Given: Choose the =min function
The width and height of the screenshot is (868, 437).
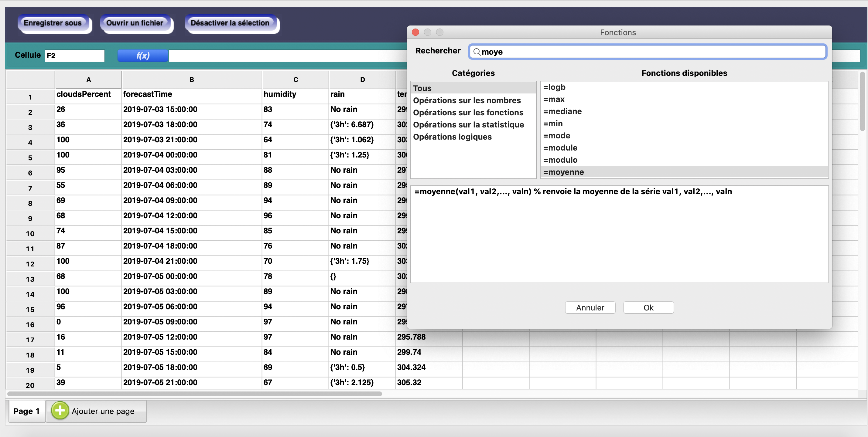Looking at the screenshot, I should tap(684, 124).
